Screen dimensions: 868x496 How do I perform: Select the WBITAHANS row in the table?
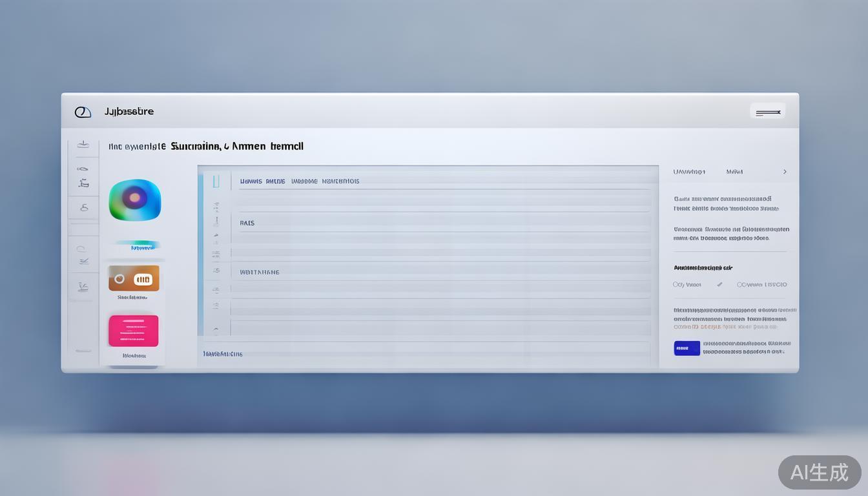coord(260,272)
